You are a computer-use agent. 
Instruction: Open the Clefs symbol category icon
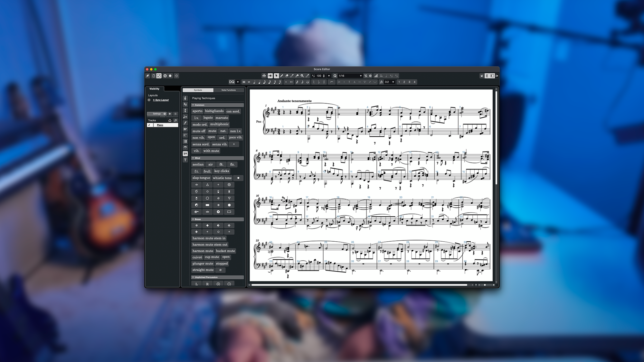tap(185, 98)
